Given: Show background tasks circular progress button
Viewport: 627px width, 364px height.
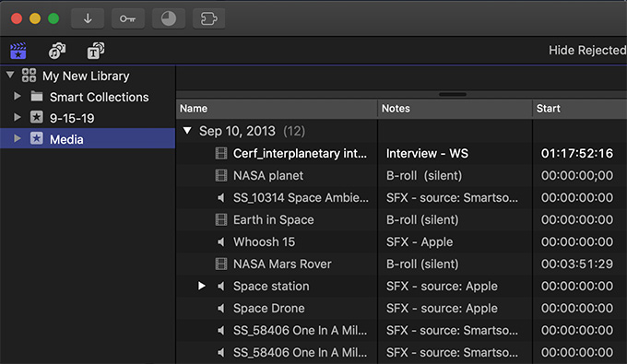Looking at the screenshot, I should coord(169,18).
